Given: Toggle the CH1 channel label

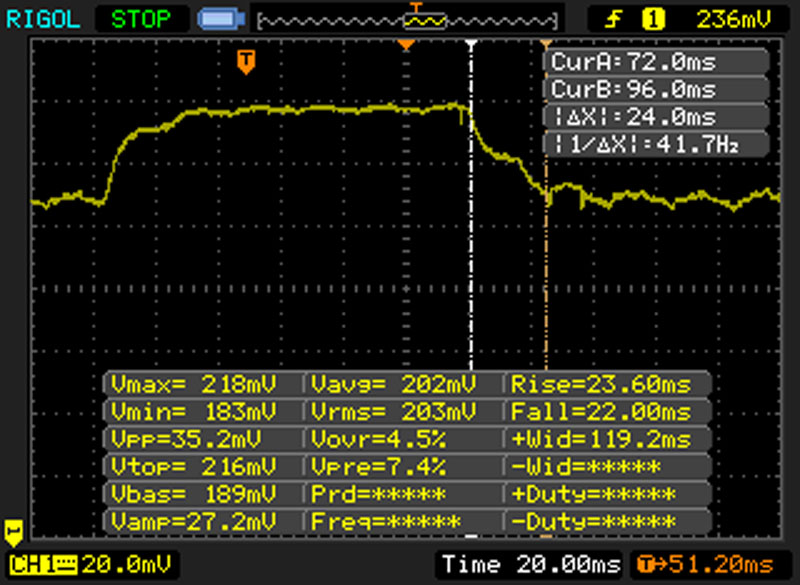Looking at the screenshot, I should [x=30, y=564].
